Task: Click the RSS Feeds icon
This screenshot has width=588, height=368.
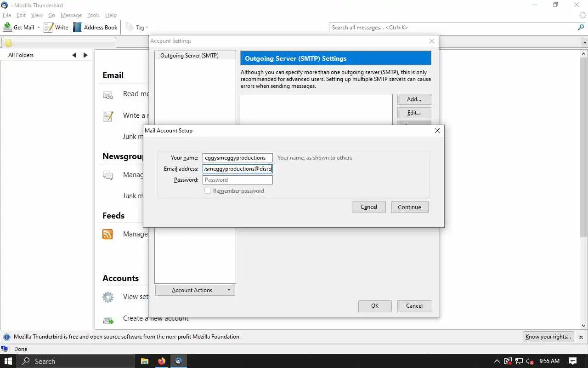Action: tap(107, 235)
